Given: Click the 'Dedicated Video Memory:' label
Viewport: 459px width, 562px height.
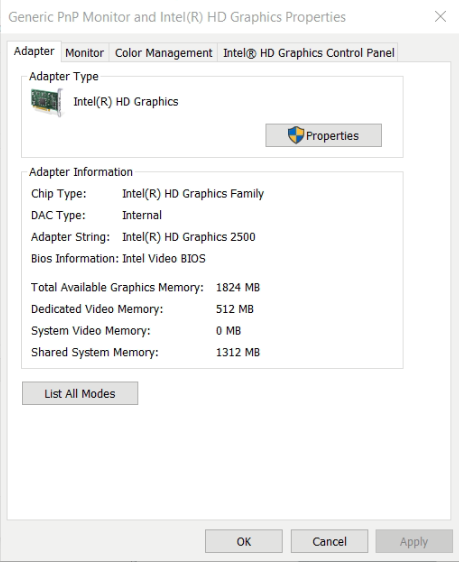Looking at the screenshot, I should click(x=97, y=309).
